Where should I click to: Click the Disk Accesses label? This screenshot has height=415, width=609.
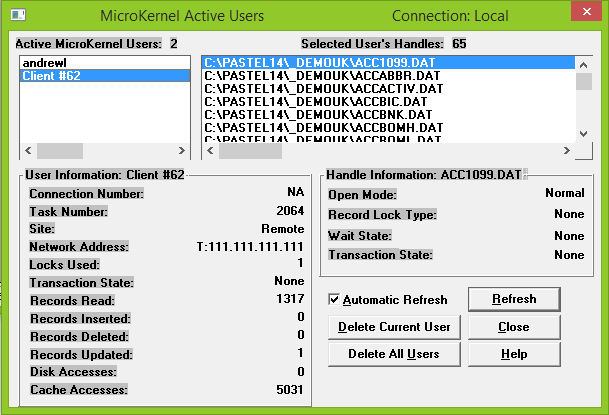pyautogui.click(x=73, y=372)
